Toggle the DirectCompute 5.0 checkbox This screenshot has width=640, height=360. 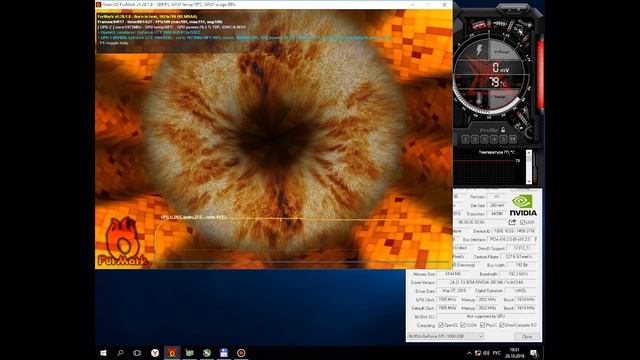[502, 325]
